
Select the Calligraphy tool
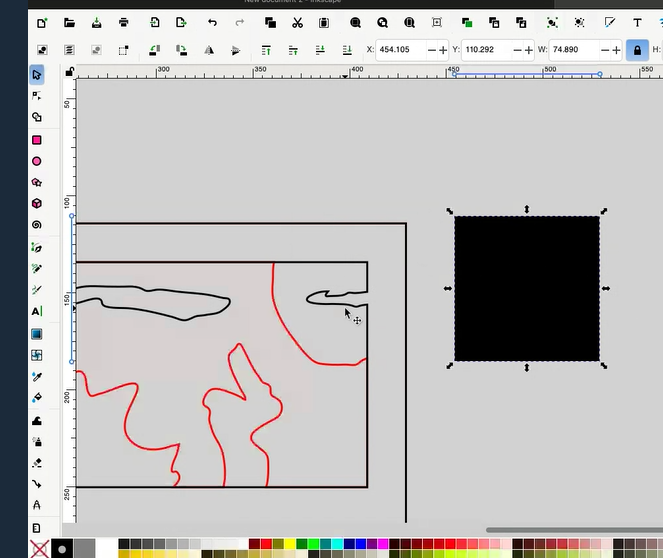[x=37, y=290]
